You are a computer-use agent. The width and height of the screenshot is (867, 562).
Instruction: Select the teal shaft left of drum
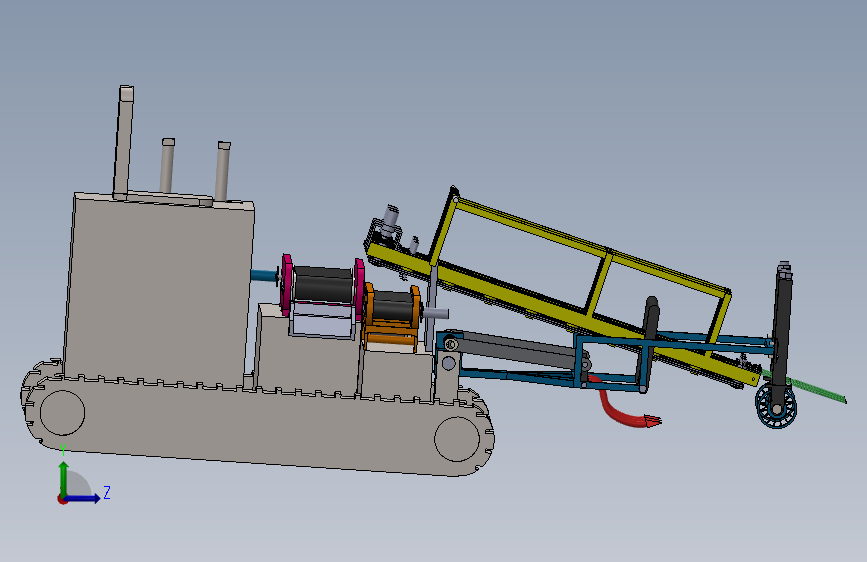[x=264, y=275]
